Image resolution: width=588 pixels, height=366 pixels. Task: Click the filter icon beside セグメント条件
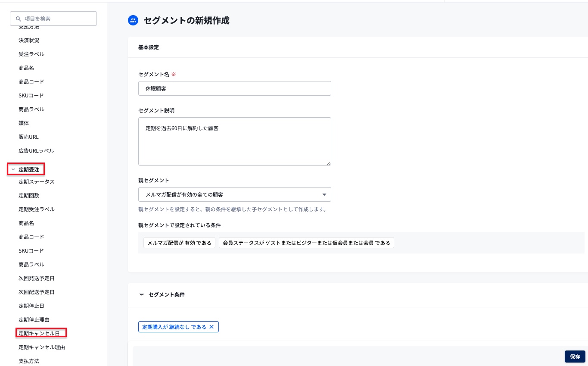(x=141, y=295)
